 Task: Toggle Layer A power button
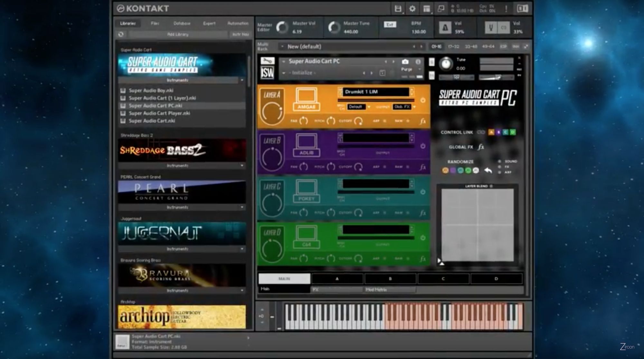(423, 100)
